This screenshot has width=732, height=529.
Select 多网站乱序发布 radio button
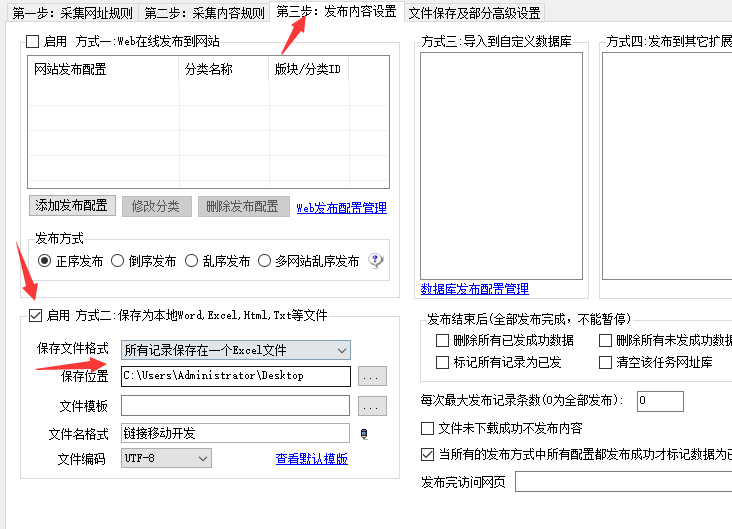(264, 261)
